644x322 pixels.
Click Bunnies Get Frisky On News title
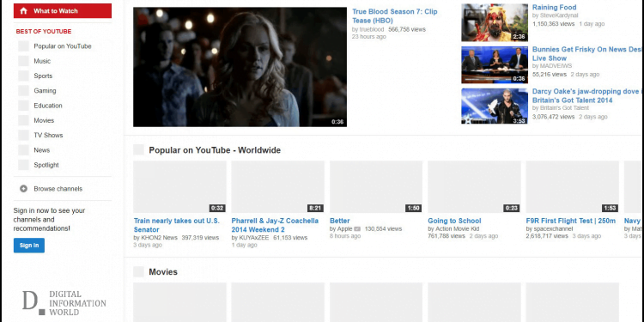click(587, 54)
